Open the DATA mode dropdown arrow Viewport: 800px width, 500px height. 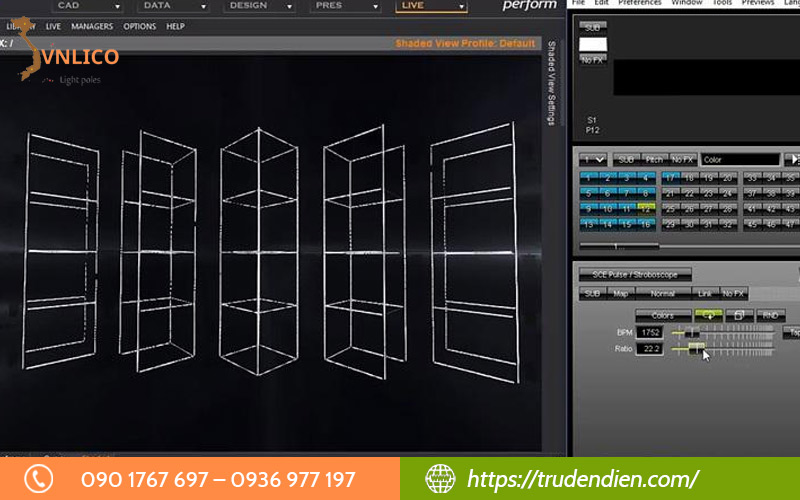click(x=203, y=7)
